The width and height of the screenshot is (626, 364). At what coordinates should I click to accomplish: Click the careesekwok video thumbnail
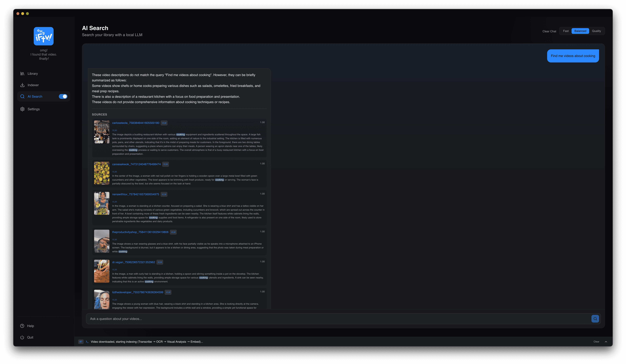(x=102, y=173)
